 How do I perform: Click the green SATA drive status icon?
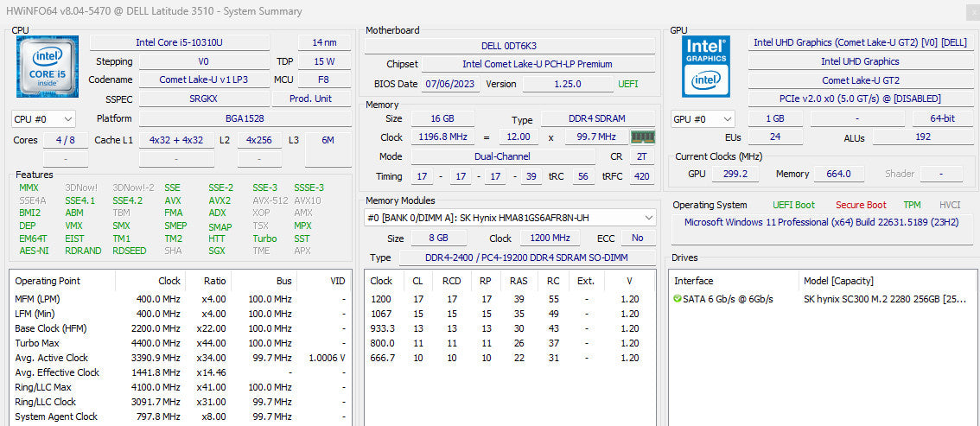point(678,299)
